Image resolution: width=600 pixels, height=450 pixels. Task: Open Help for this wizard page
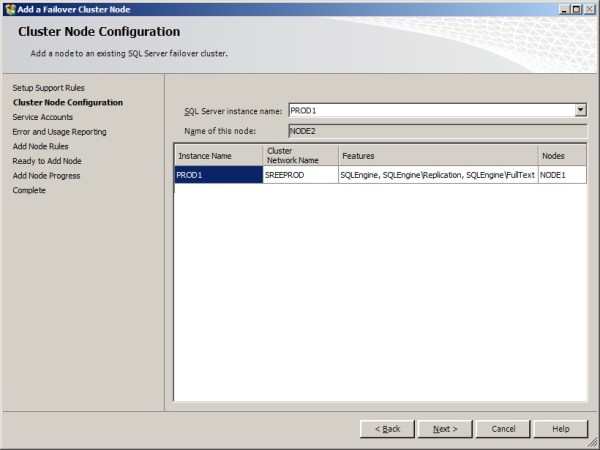560,429
